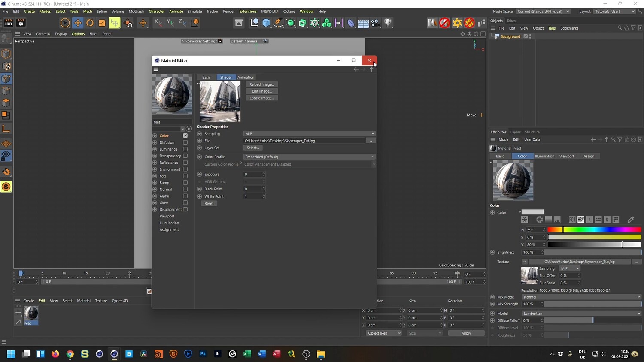Open the Spline Pen tool
The width and height of the screenshot is (644, 362).
[278, 23]
